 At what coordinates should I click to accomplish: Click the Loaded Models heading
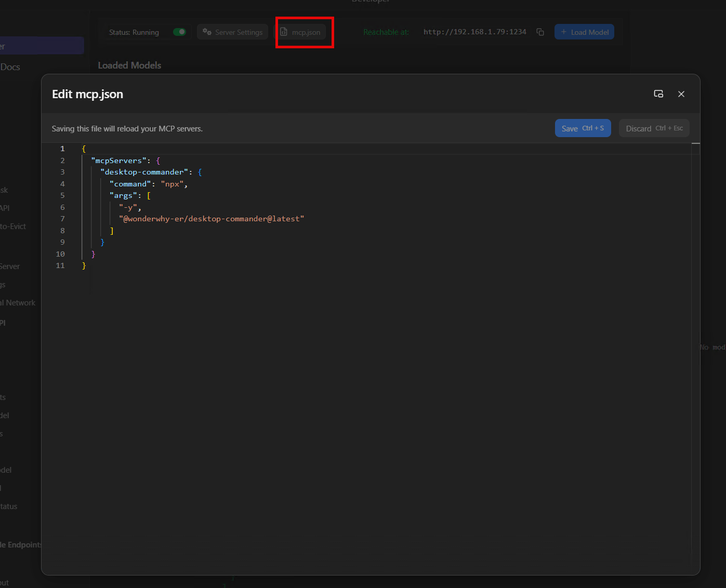(129, 65)
